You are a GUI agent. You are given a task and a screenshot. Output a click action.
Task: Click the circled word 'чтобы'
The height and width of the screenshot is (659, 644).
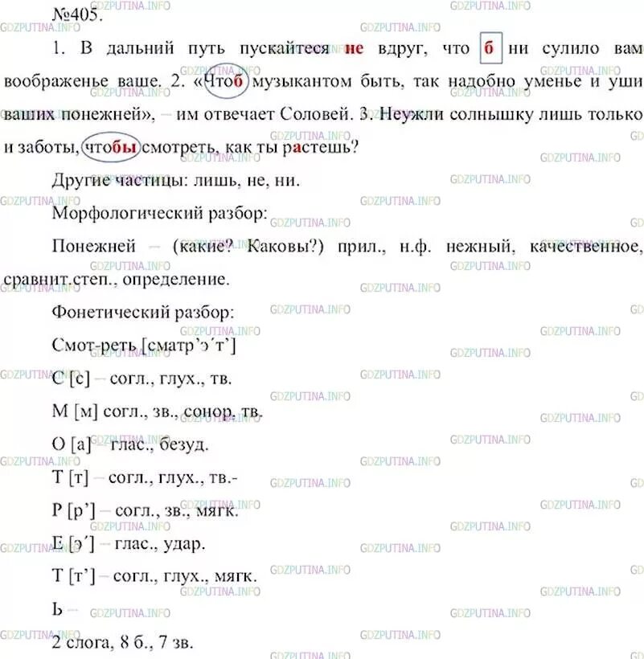[111, 147]
